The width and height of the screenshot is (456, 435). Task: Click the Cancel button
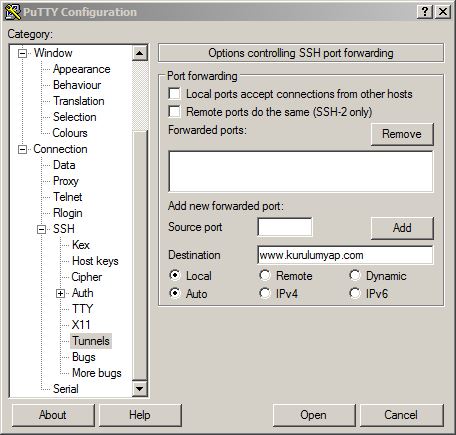[x=401, y=415]
